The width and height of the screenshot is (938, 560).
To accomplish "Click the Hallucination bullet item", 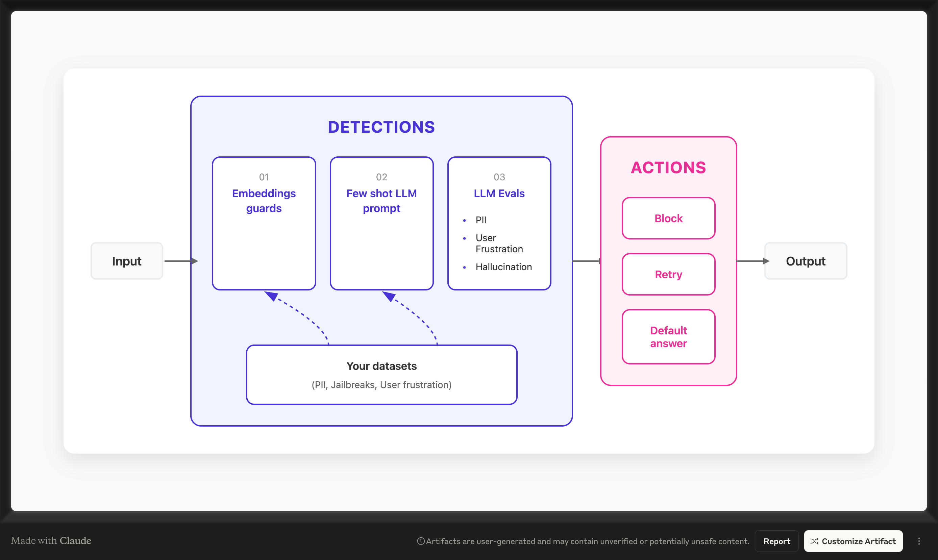I will tap(503, 267).
